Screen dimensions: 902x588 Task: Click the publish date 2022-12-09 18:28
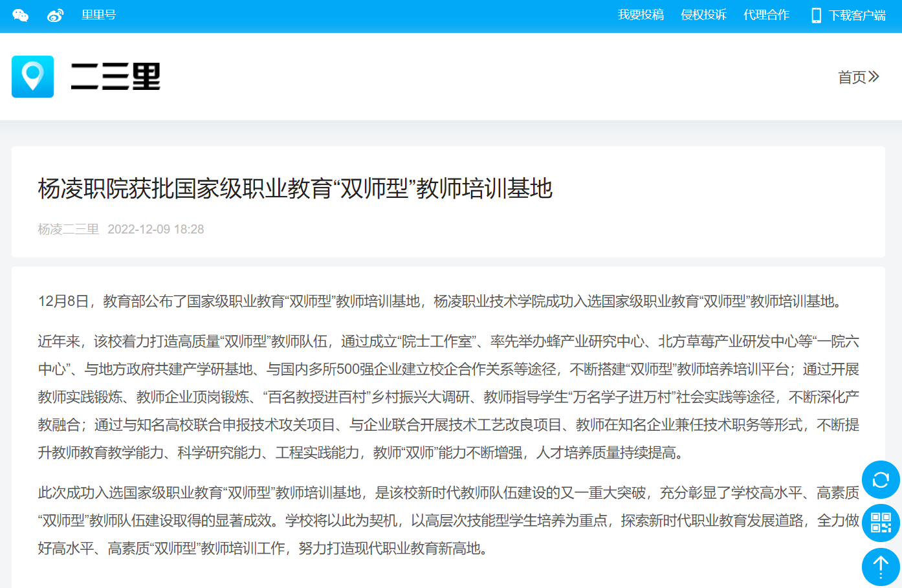[x=155, y=229]
